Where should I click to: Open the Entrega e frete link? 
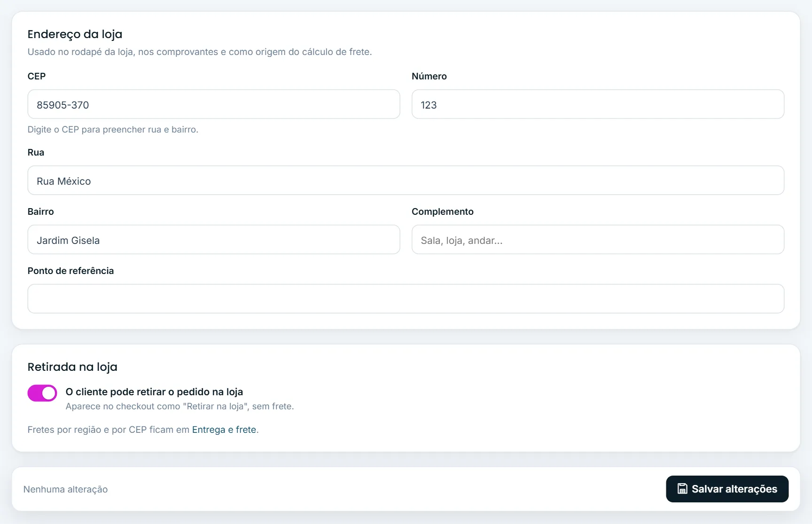coord(224,430)
